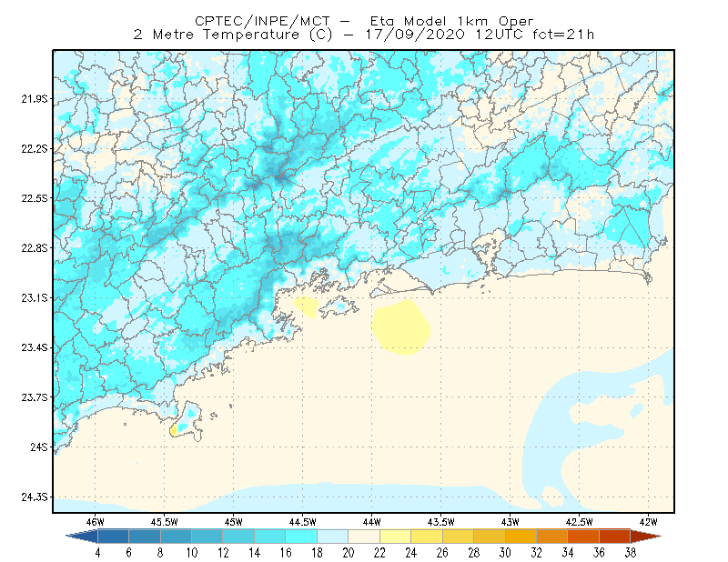The width and height of the screenshot is (728, 562).
Task: Click the dark red right arrow of colorbar
Action: click(x=646, y=537)
